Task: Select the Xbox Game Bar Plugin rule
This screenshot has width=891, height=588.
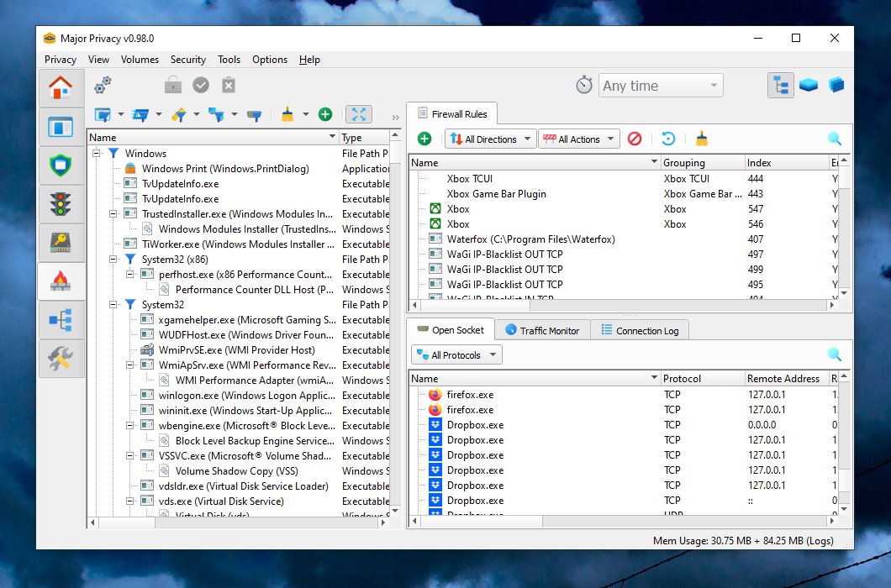Action: 624,194
